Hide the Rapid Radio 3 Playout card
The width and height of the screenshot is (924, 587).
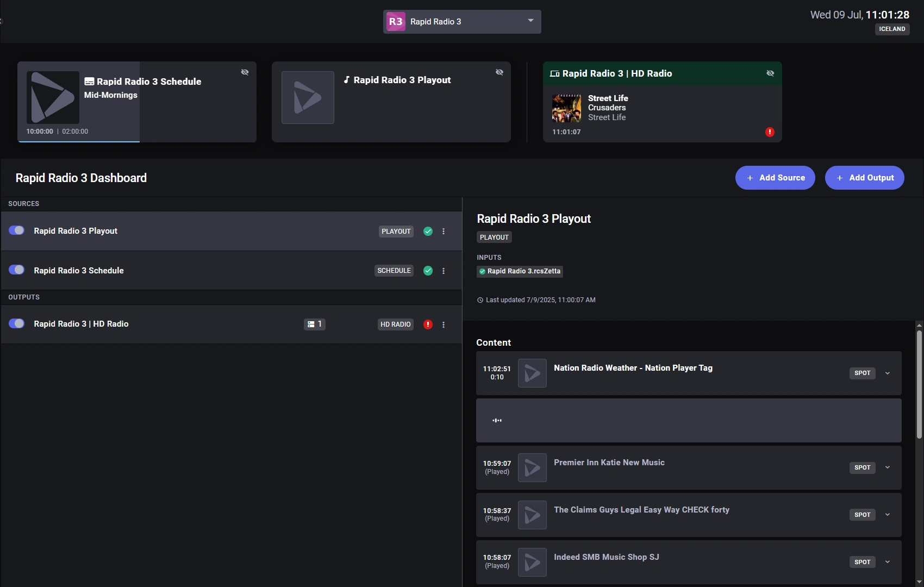[x=500, y=72]
